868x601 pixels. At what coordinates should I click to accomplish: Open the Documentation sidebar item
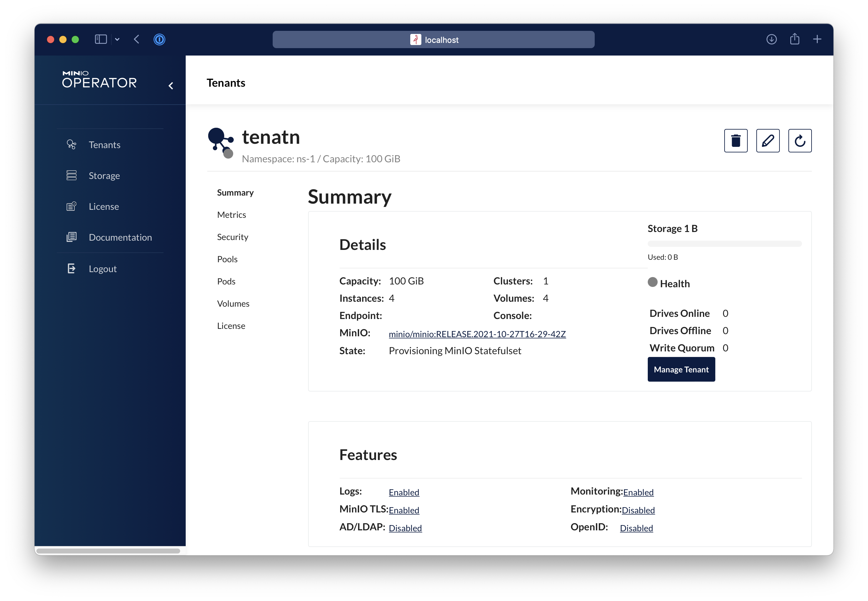click(x=120, y=238)
